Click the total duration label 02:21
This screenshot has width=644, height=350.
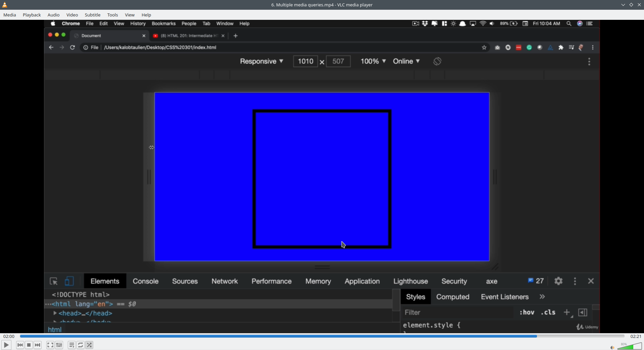point(636,336)
